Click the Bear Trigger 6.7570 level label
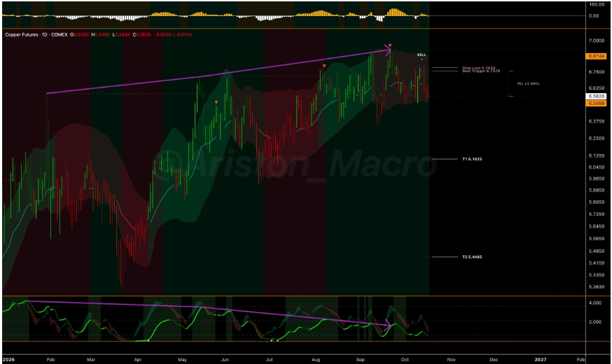Viewport: 612px width, 364px height. point(481,71)
